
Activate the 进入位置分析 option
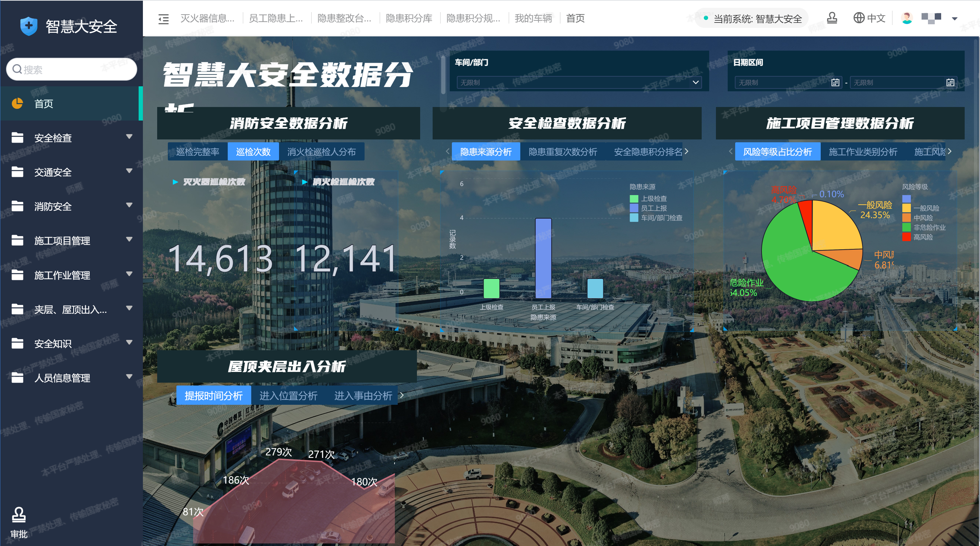tap(288, 396)
